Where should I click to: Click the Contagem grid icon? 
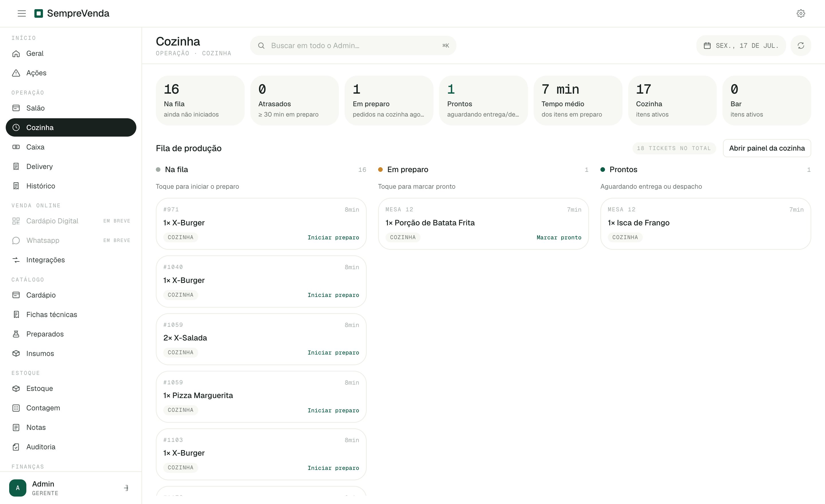[x=16, y=408]
